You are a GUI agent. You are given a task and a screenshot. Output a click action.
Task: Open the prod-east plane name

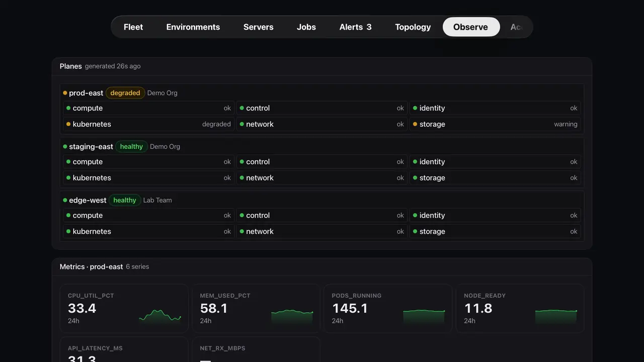point(86,93)
